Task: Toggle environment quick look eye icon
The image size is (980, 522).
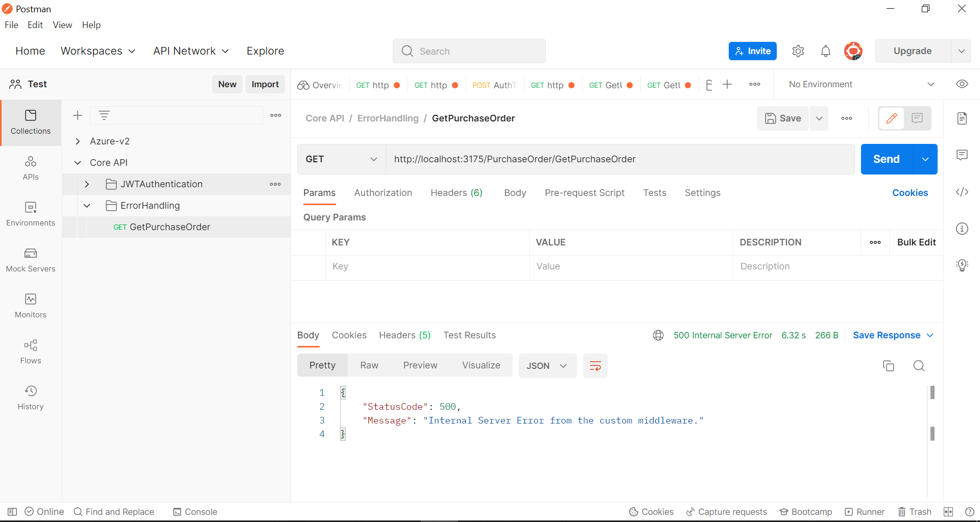Action: point(962,84)
